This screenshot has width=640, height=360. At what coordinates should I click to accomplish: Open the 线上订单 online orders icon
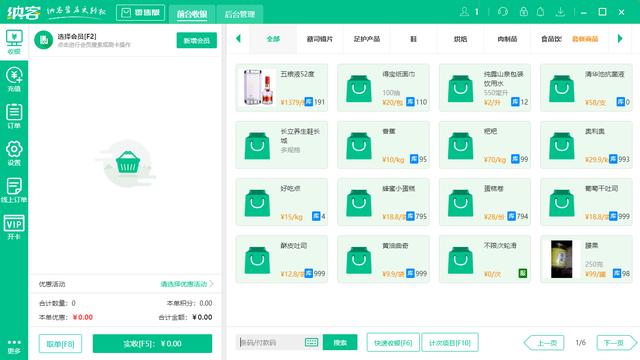(x=14, y=190)
